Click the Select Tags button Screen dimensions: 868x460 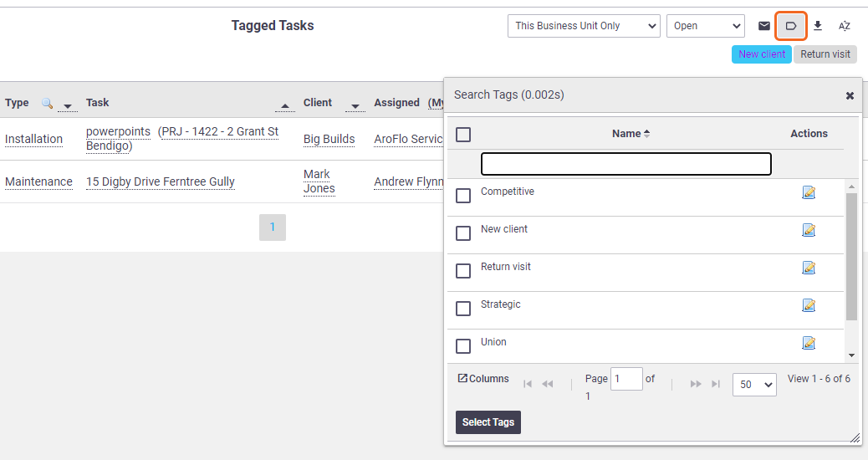click(x=488, y=422)
